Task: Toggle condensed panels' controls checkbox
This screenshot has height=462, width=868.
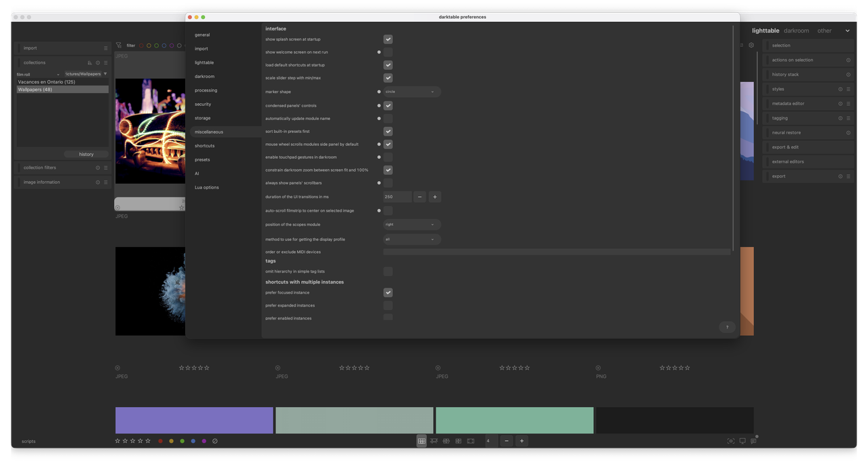Action: [388, 106]
